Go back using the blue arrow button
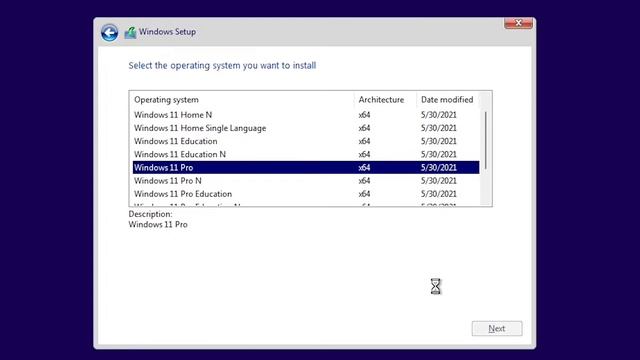640x360 pixels. [x=109, y=33]
